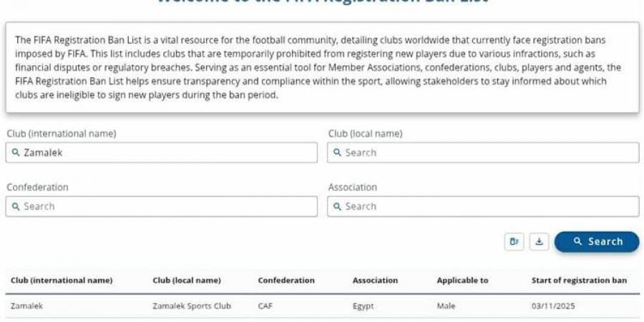Focus the international name field containing Zamalek
This screenshot has width=644, height=322.
pyautogui.click(x=162, y=152)
